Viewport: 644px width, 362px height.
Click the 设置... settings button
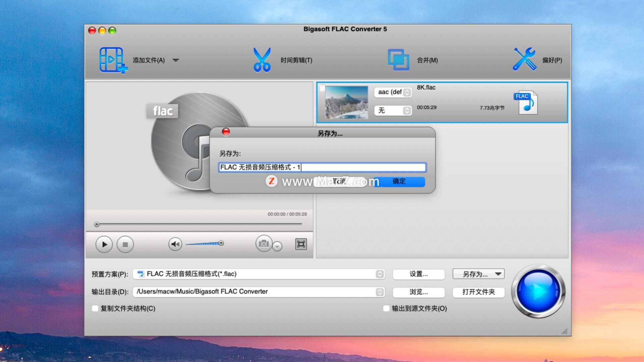pyautogui.click(x=419, y=274)
